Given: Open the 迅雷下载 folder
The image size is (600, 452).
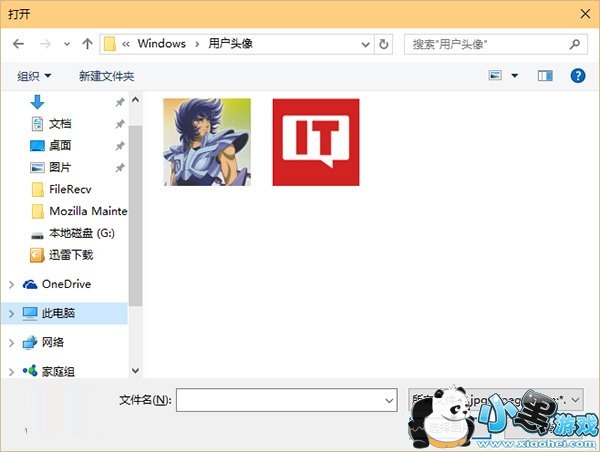Looking at the screenshot, I should 71,255.
